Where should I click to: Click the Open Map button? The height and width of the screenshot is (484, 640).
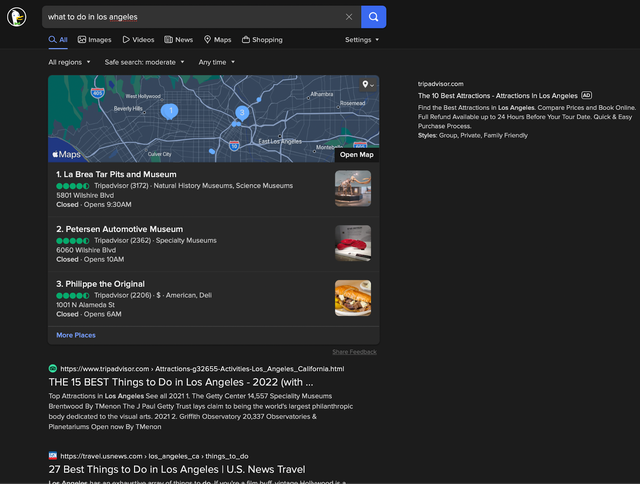pyautogui.click(x=357, y=155)
